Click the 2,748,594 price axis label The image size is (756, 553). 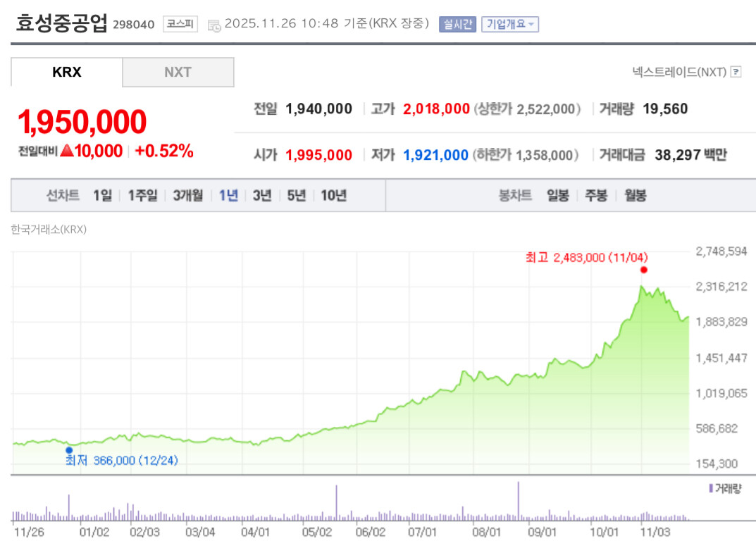click(721, 251)
